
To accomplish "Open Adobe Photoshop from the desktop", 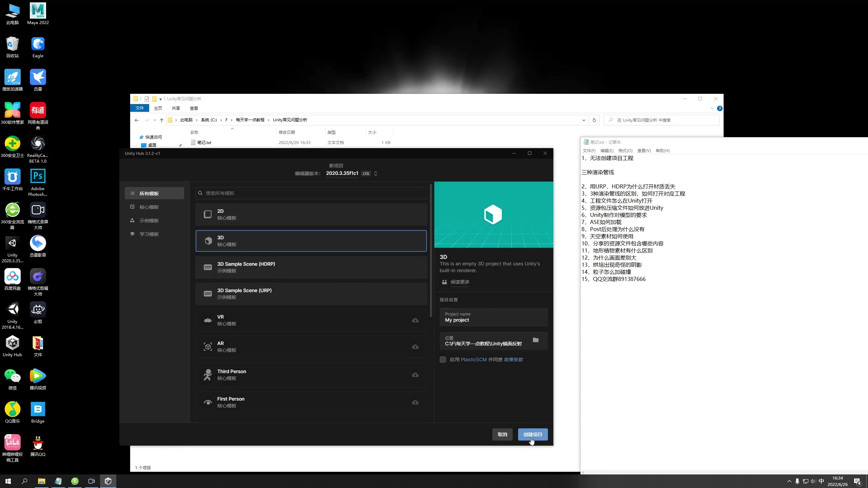I will (x=38, y=177).
